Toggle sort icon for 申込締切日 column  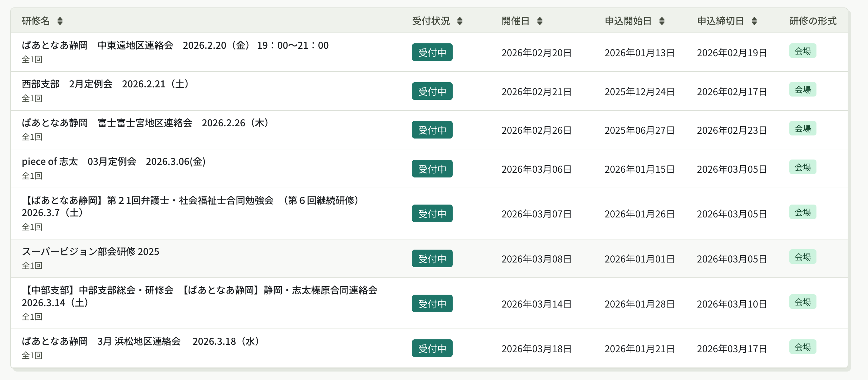[x=754, y=21]
